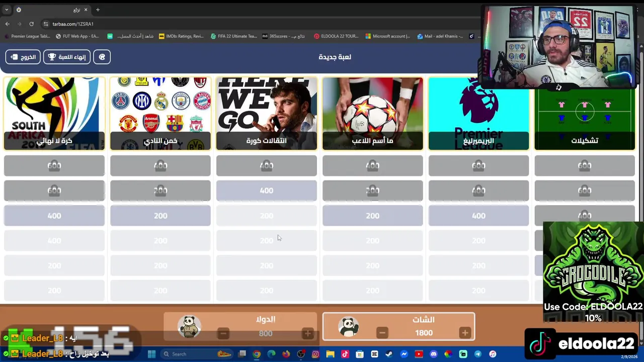Viewport: 644px width, 362px height.
Task: Increase الدولا team score with plus
Action: [x=307, y=333]
